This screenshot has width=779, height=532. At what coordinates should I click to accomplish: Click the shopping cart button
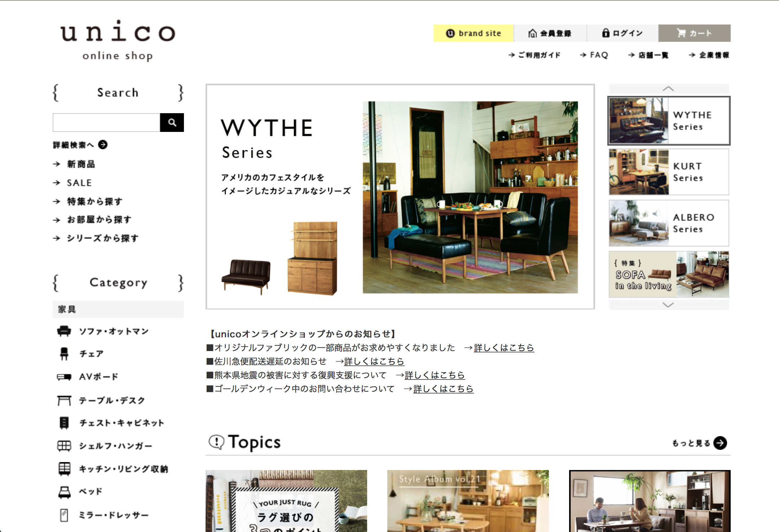(695, 33)
